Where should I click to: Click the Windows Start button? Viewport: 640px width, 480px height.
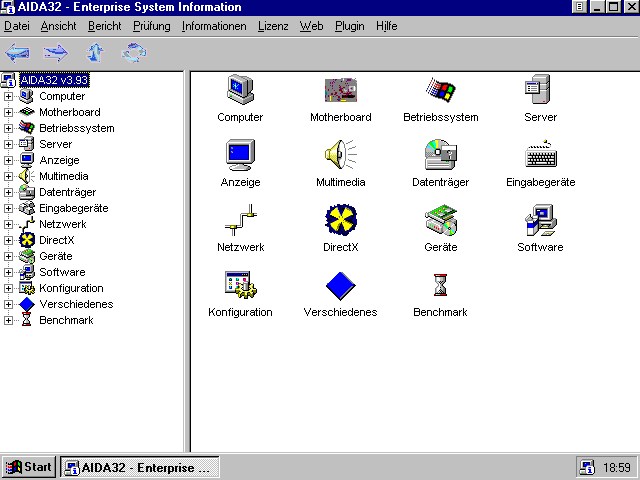click(28, 467)
